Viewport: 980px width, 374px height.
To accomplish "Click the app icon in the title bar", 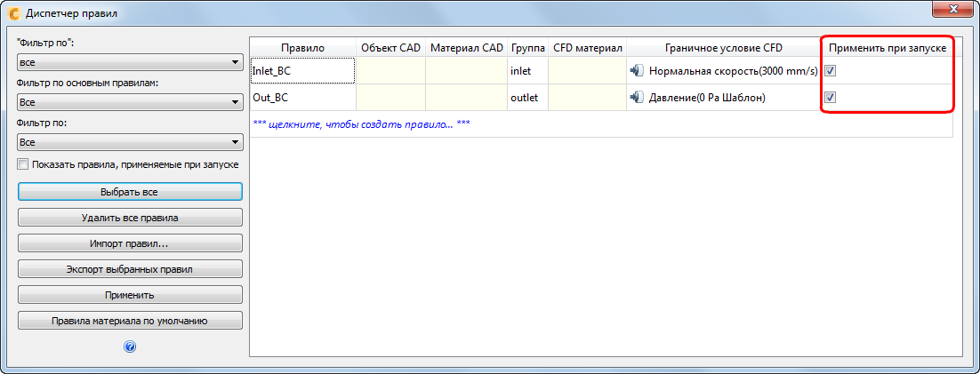I will coord(12,12).
